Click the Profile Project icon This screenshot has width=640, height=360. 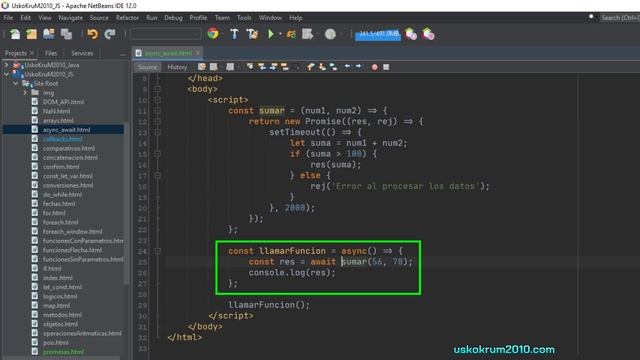click(x=307, y=34)
